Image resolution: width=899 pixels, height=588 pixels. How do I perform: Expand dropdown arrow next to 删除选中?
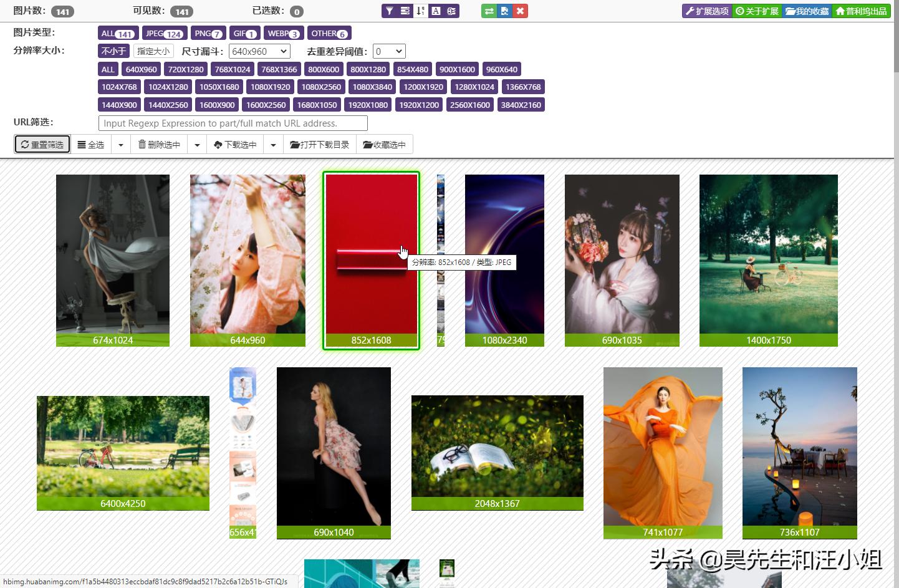(x=197, y=145)
